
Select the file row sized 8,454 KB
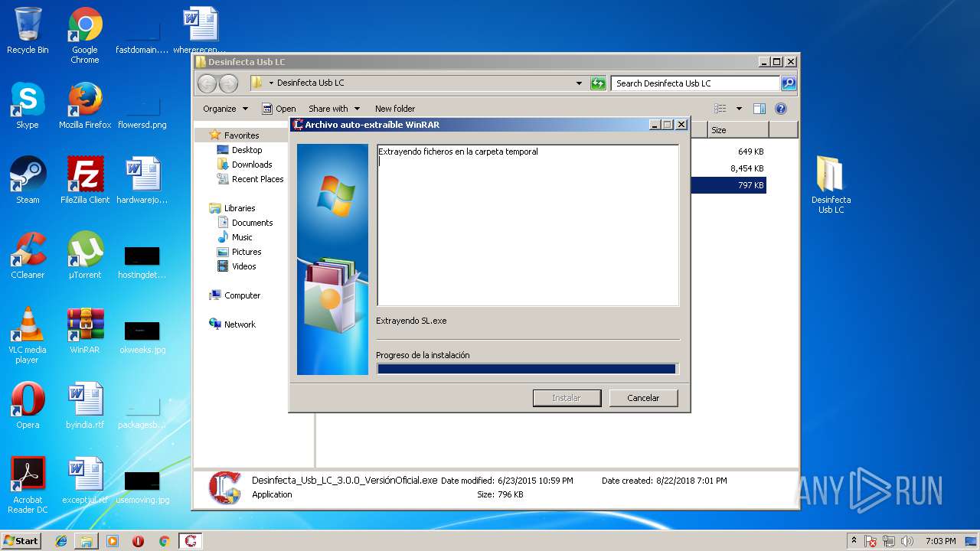point(729,168)
